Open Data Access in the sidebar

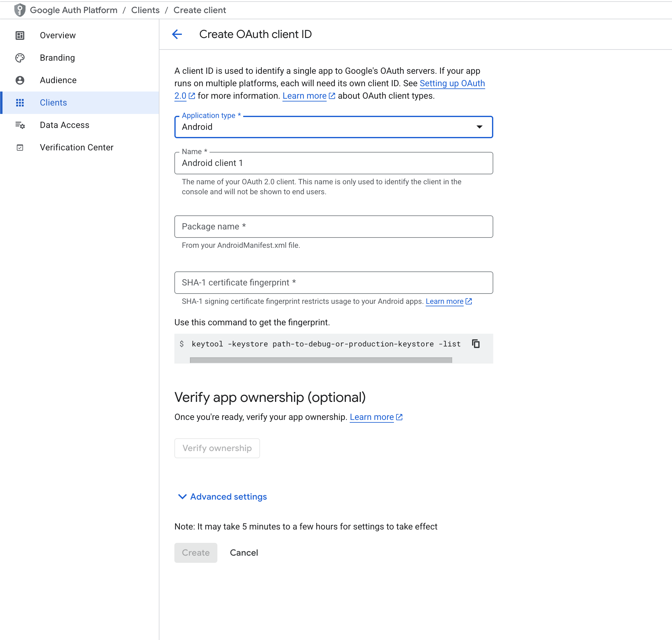79,125
